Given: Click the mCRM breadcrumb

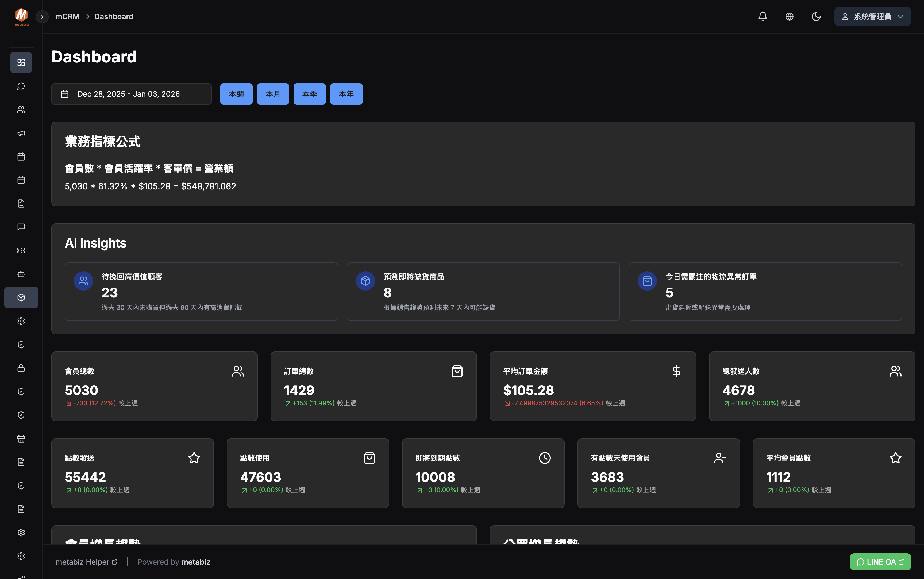Looking at the screenshot, I should tap(67, 17).
